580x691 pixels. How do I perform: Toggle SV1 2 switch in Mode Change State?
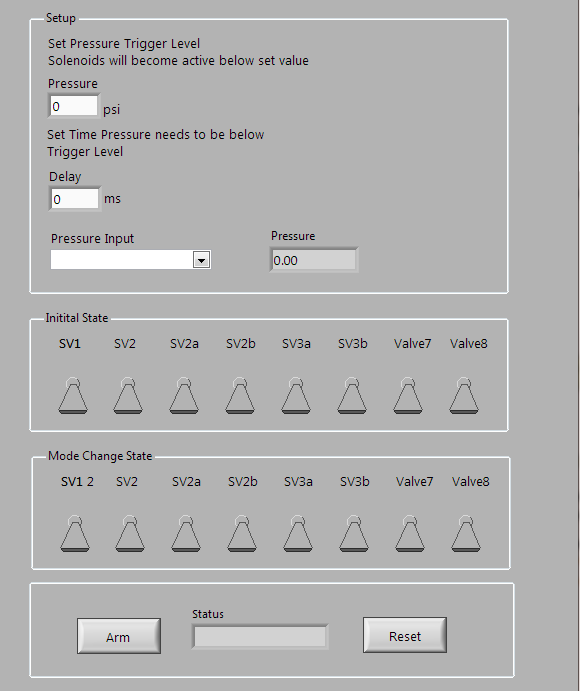pyautogui.click(x=75, y=533)
